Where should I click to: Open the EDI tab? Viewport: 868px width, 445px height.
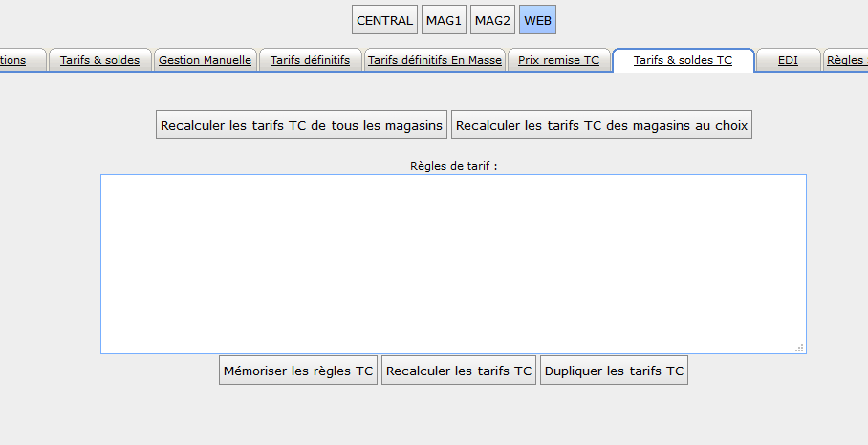[x=788, y=60]
